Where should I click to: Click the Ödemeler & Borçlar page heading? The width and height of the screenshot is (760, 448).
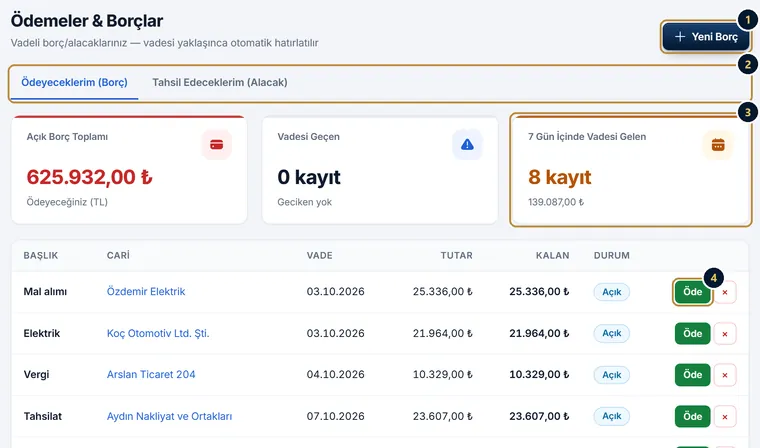tap(87, 21)
